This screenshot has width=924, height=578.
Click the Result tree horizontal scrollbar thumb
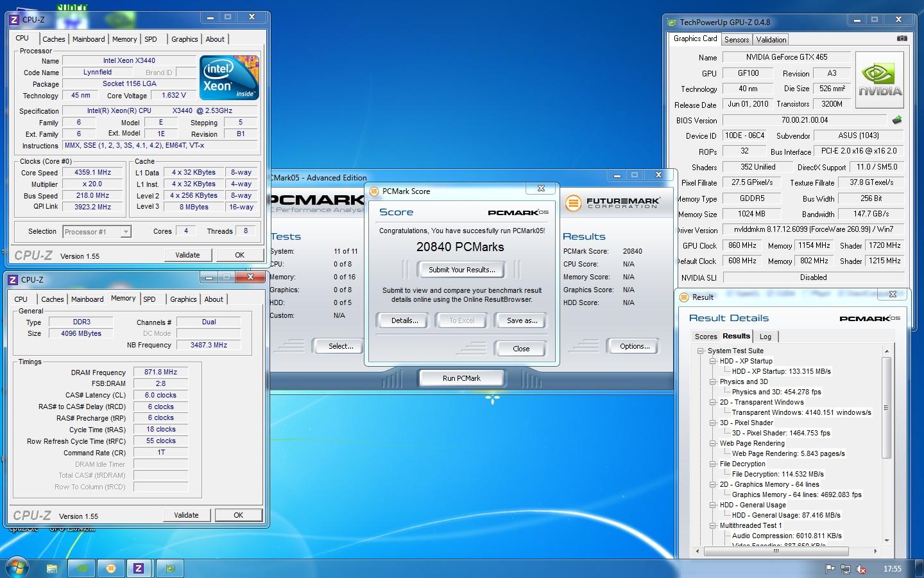click(x=776, y=551)
